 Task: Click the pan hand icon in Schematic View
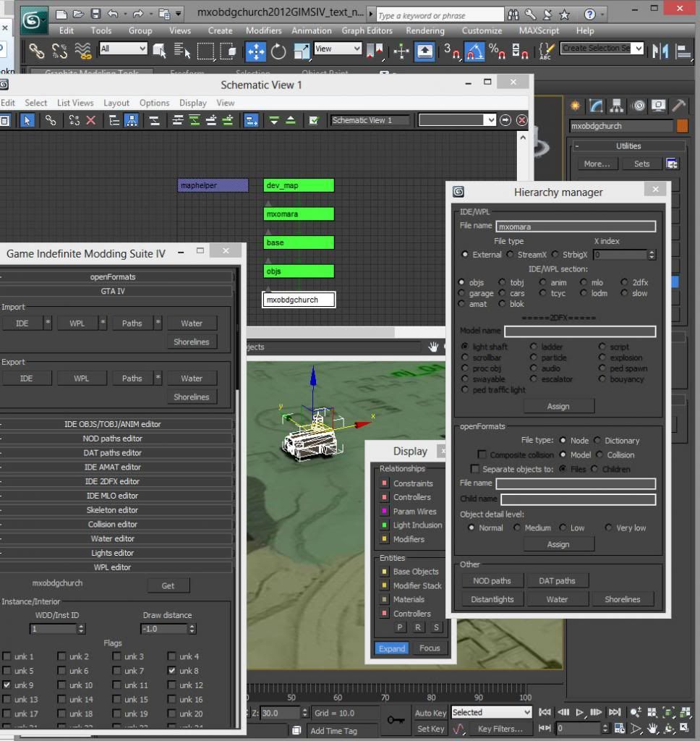click(432, 347)
